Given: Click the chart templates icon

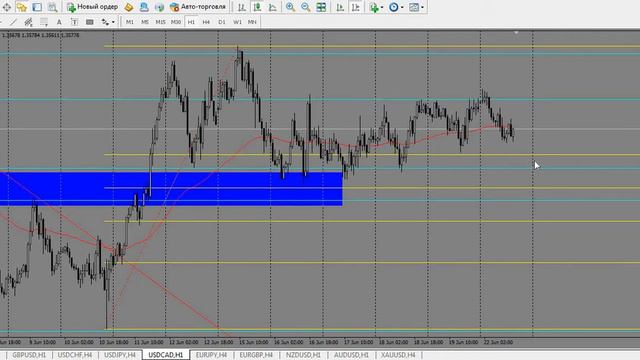Looking at the screenshot, I should pos(414,7).
